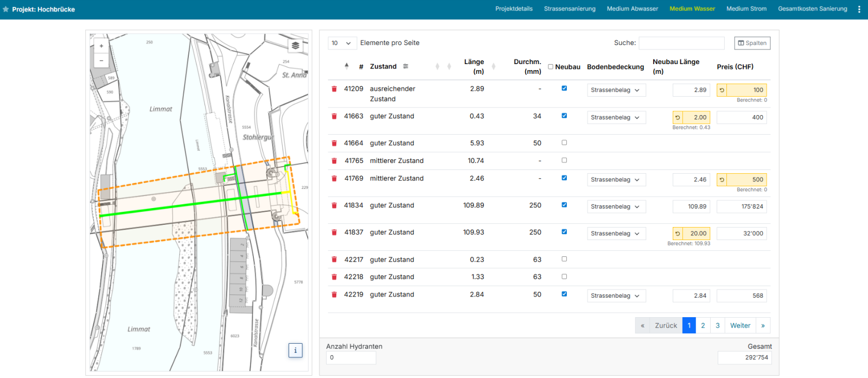Switch to Medium Abwasser tab
Image resolution: width=868 pixels, height=378 pixels.
[633, 9]
